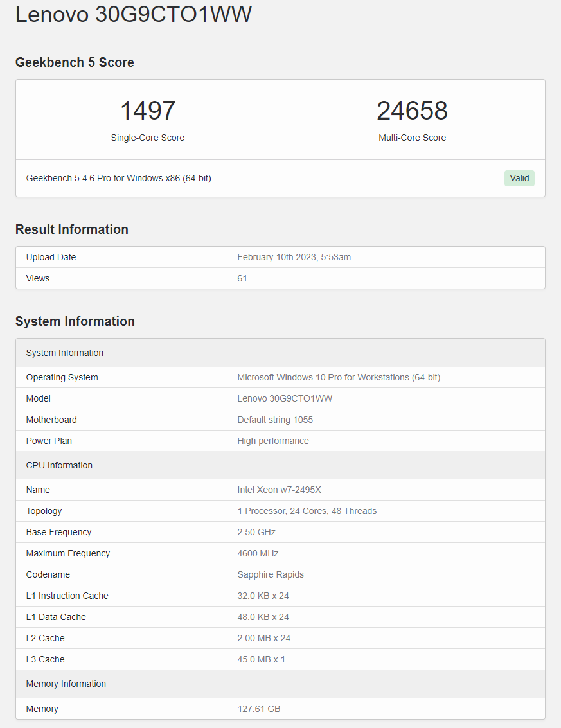Click the Operating System value Windows 10 Pro
This screenshot has width=561, height=728.
point(339,377)
